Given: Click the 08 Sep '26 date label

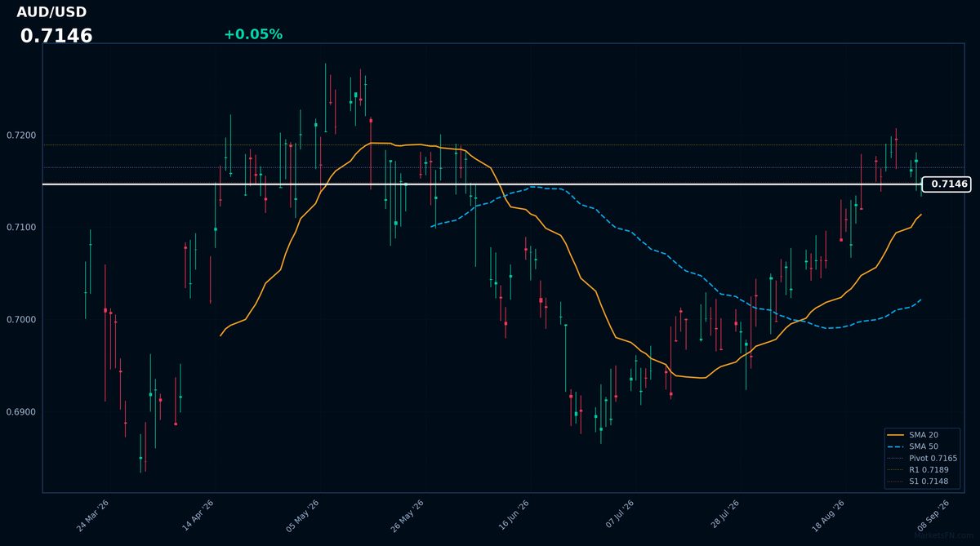Looking at the screenshot, I should click(x=932, y=516).
